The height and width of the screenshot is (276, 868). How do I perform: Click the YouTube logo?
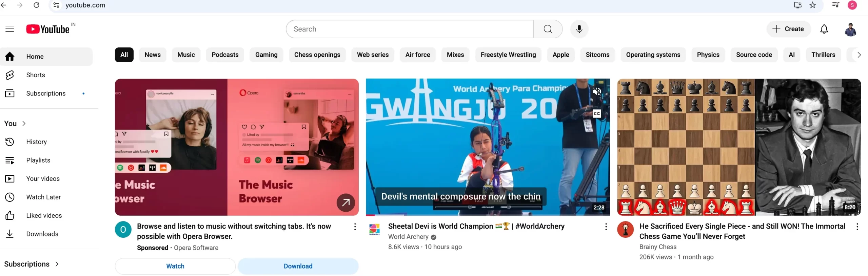click(x=48, y=29)
